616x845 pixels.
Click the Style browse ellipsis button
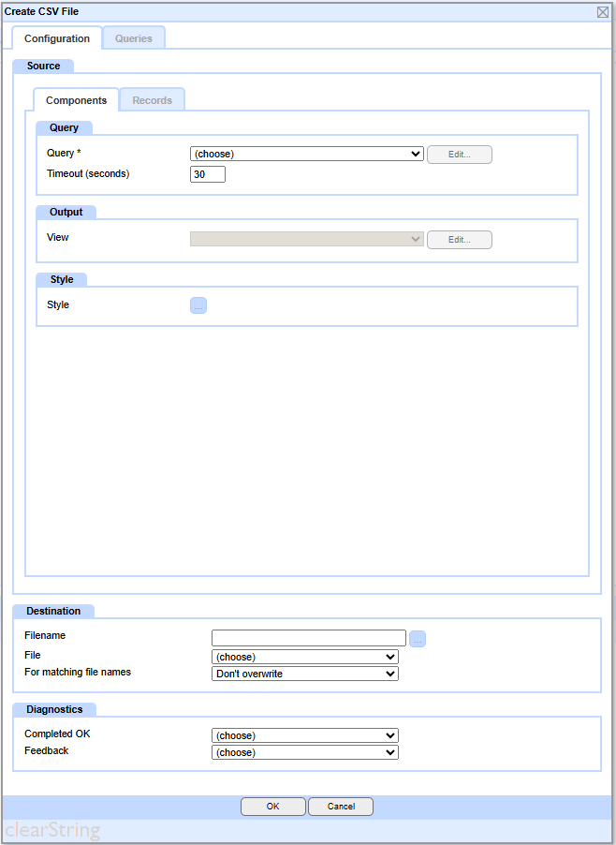198,305
